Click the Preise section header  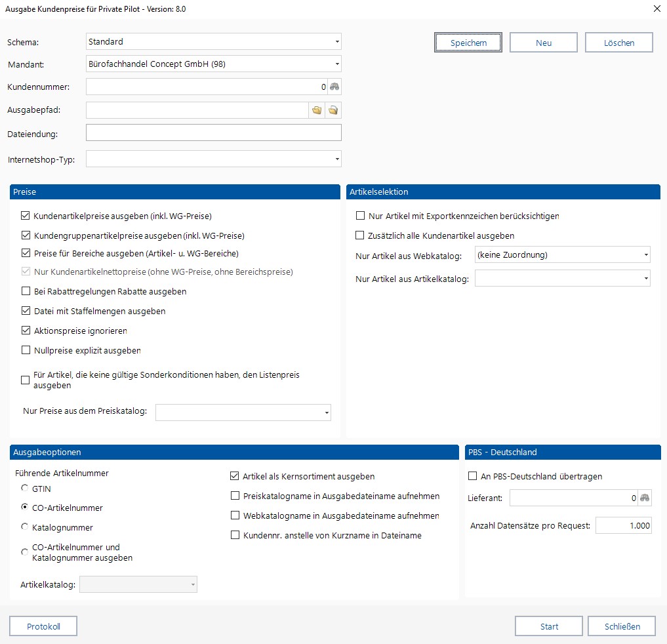point(175,192)
